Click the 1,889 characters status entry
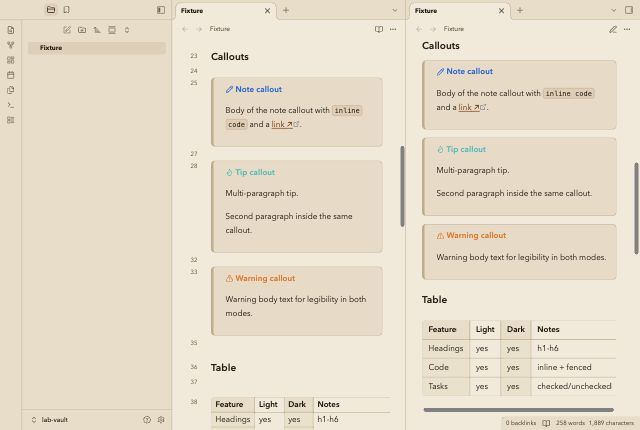Screen dimensions: 640x430 click(611, 423)
